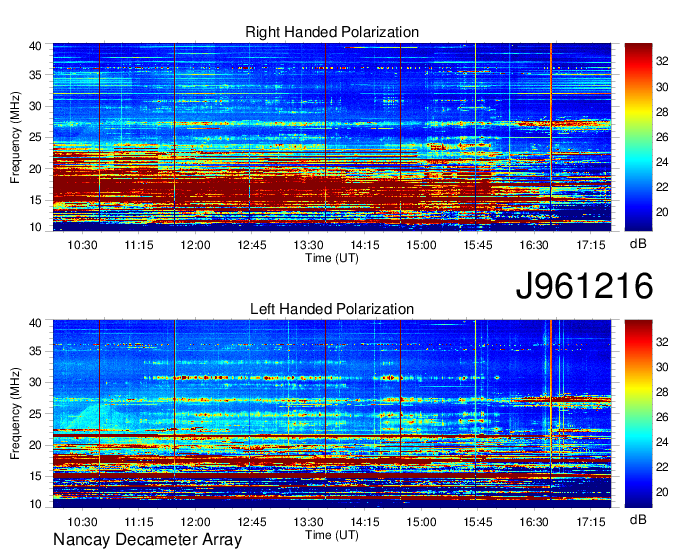Image resolution: width=680 pixels, height=552 pixels.
Task: Click the 30 MHz tick on Right Handed frequency axis
Action: point(35,106)
